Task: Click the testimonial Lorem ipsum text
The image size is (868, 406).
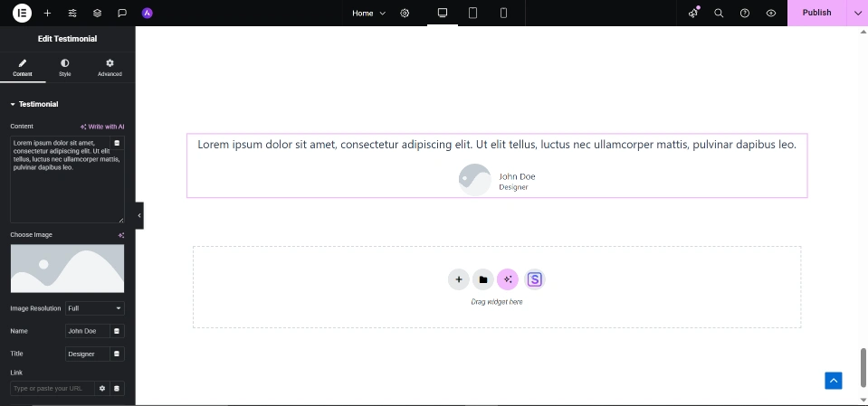Action: point(497,145)
